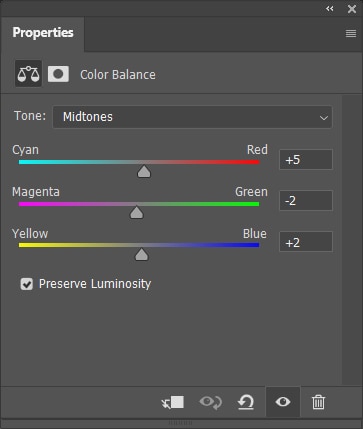Screen dimensions: 363x429
Task: Click the Magenta-Green slider handle
Action: pos(136,213)
